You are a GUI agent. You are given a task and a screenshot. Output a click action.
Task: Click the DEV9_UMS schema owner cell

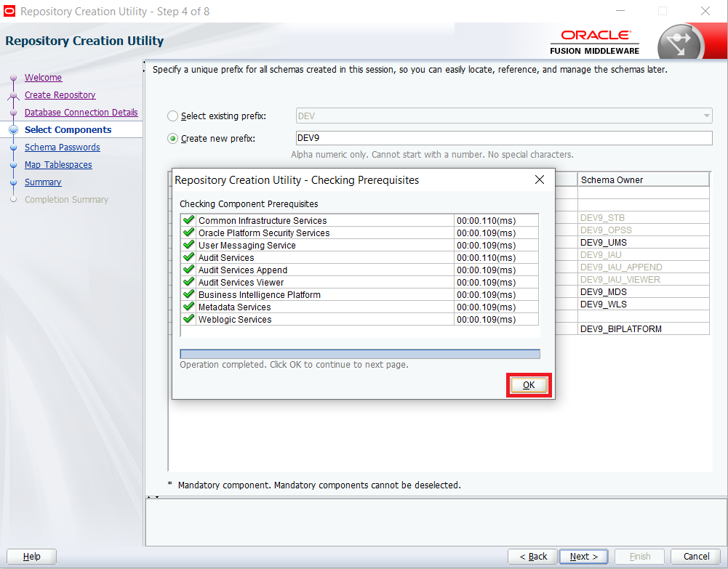(x=643, y=243)
